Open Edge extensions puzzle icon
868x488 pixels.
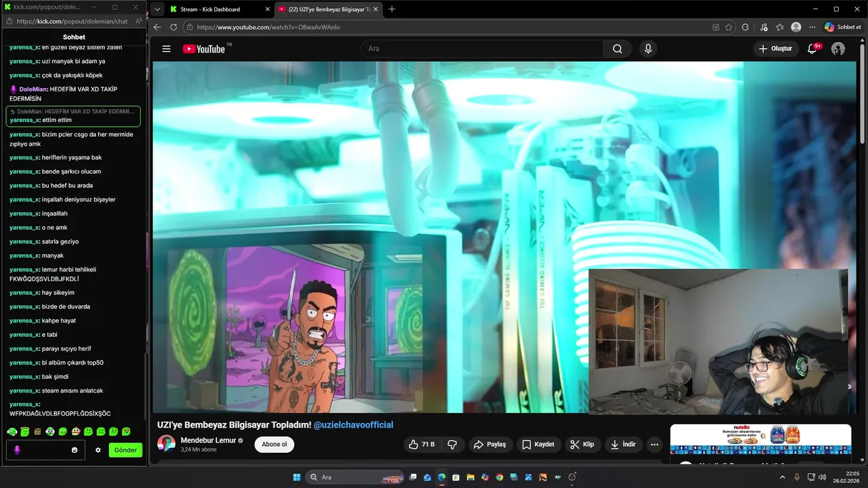(745, 27)
